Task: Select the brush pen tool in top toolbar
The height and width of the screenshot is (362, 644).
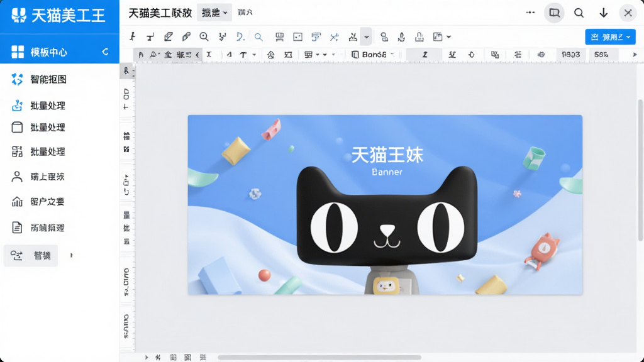Action: coord(186,37)
